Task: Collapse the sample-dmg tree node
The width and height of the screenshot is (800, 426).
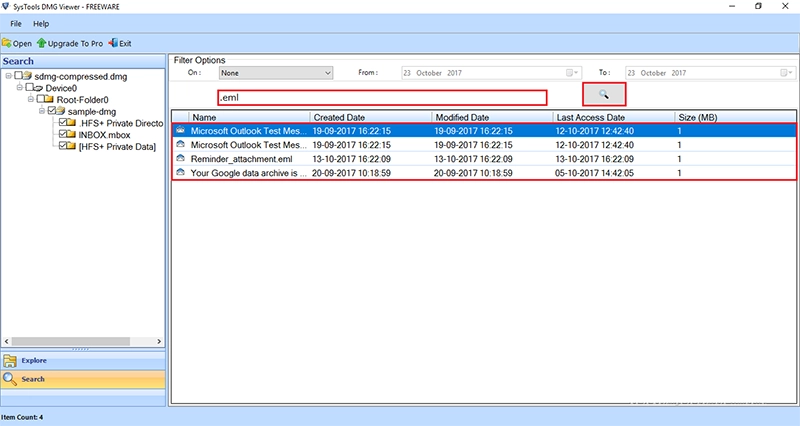Action: 42,111
